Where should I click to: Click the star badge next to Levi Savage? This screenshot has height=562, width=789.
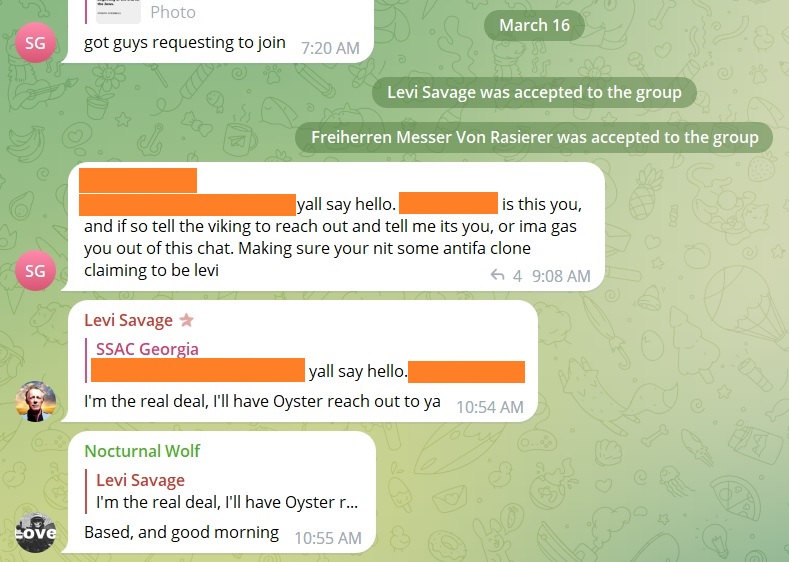(187, 319)
